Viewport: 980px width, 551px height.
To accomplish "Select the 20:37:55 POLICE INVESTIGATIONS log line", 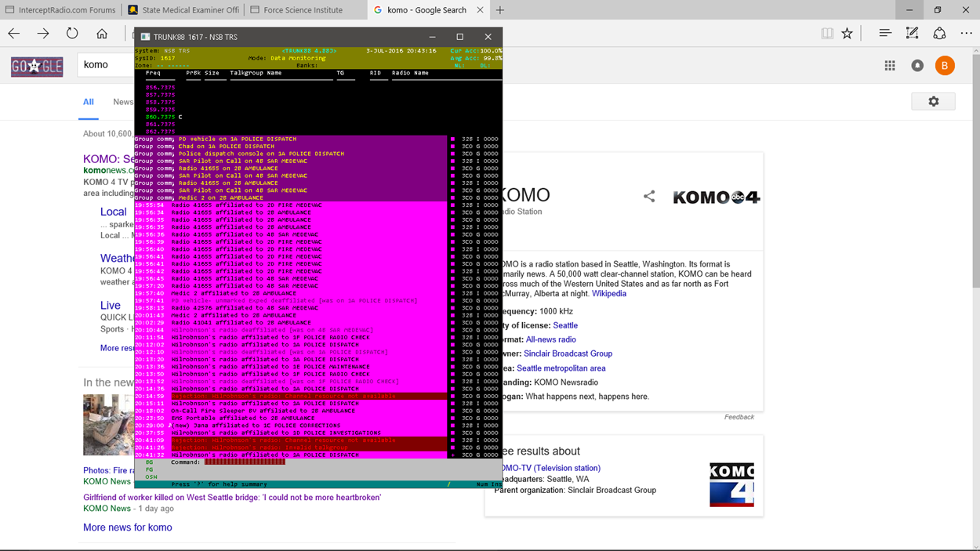I will [291, 433].
